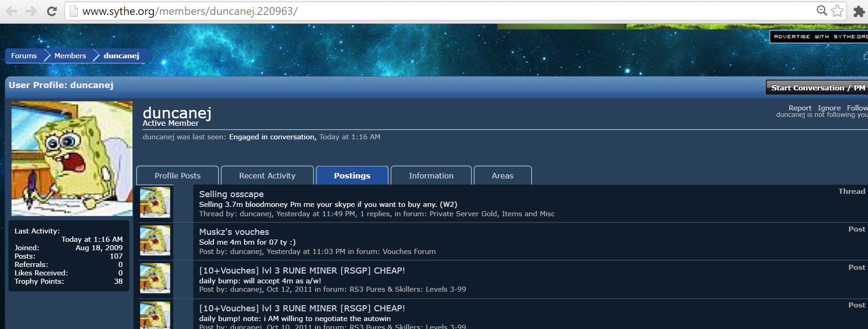Viewport: 868px width, 329px height.
Task: Bookmark the page with the star icon
Action: pyautogui.click(x=837, y=11)
